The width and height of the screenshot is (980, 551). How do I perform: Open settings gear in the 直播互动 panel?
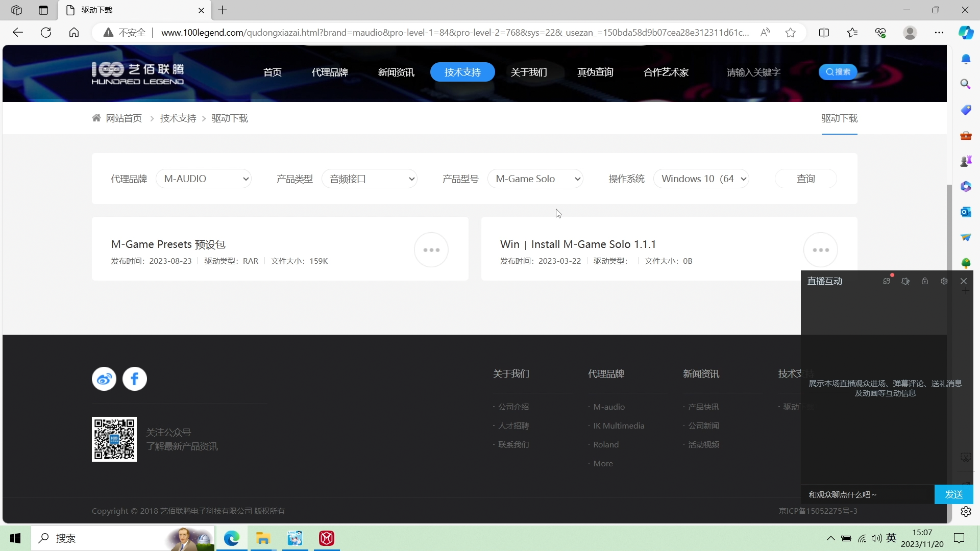click(x=944, y=281)
